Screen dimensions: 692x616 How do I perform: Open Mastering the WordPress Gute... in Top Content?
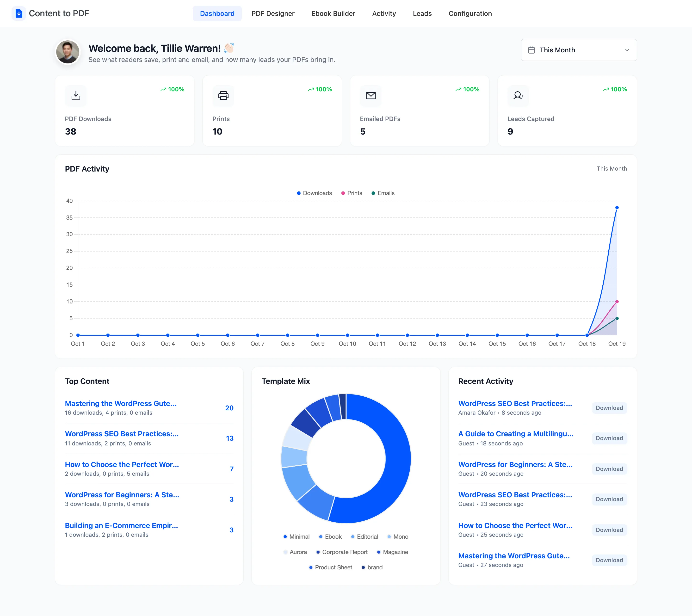pos(121,403)
